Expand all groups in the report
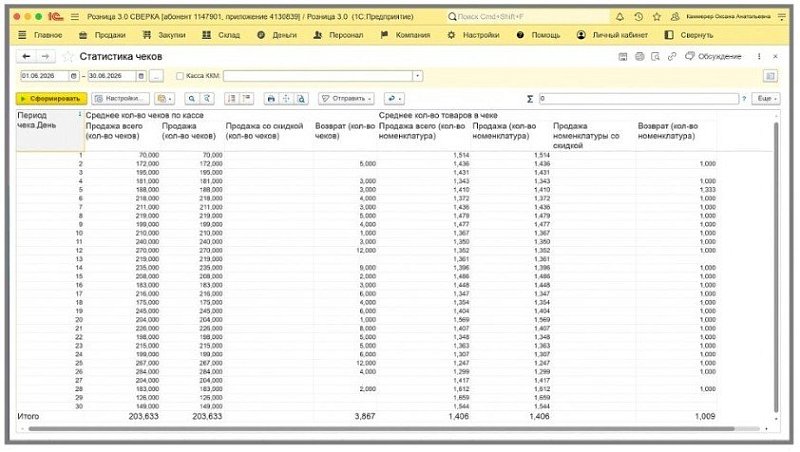The height and width of the screenshot is (452, 800). pos(246,98)
